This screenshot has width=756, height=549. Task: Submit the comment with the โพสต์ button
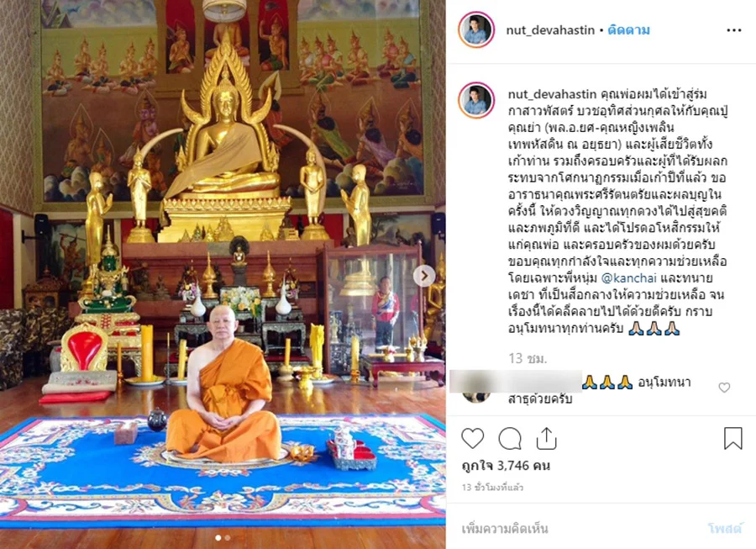[724, 529]
